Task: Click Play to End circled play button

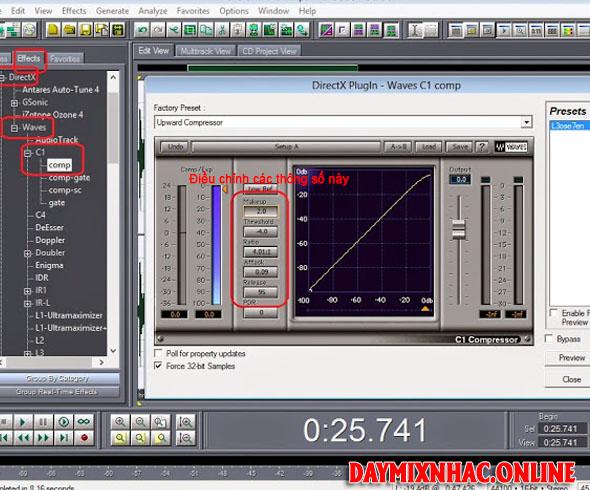Action: click(64, 422)
